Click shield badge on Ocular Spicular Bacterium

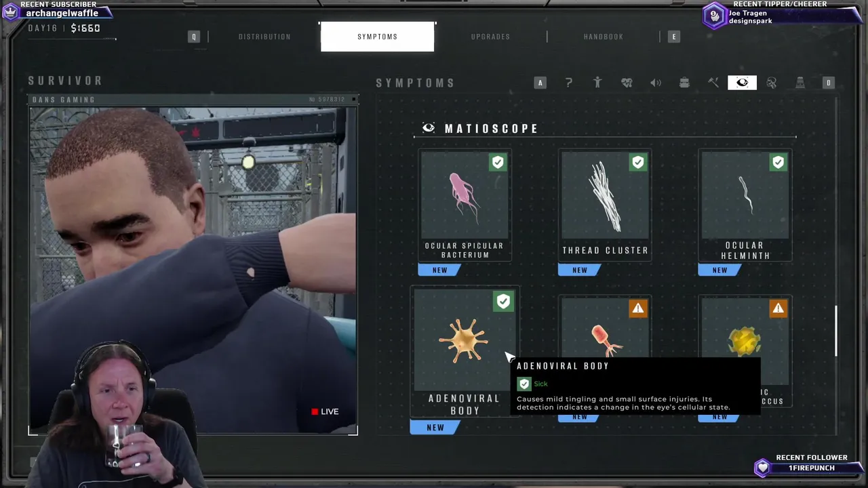click(x=498, y=162)
